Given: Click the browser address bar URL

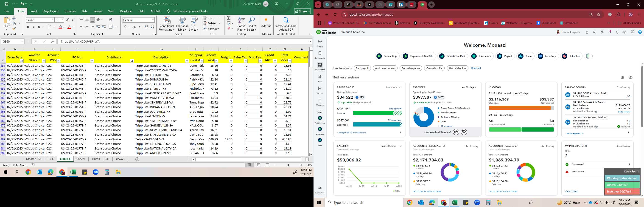Looking at the screenshot, I should [371, 15].
